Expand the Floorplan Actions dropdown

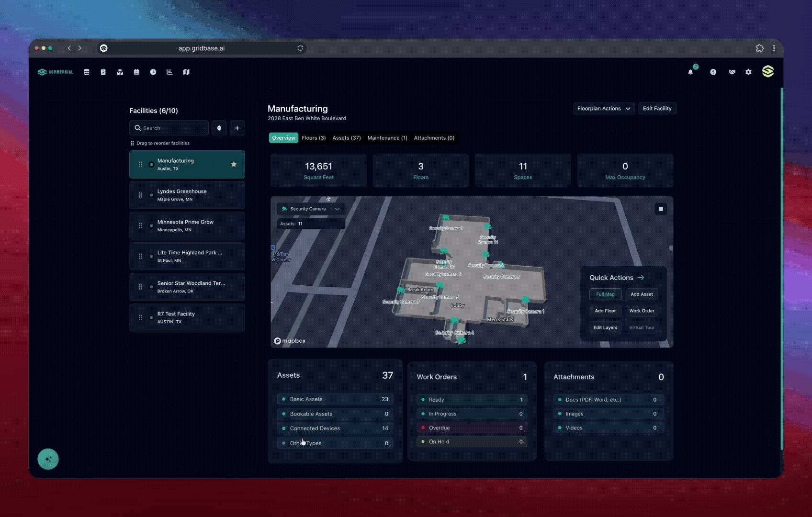pyautogui.click(x=604, y=109)
